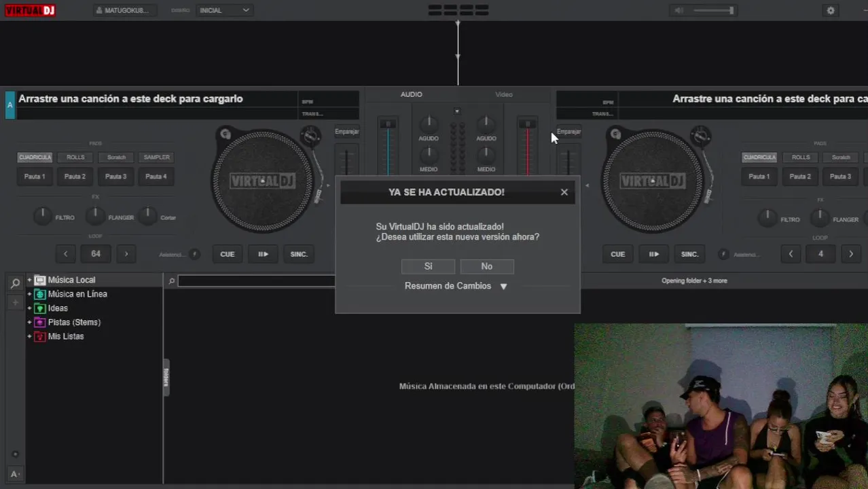Screen dimensions: 868x489
Task: Click the Pistas (Stems) folder icon
Action: click(x=40, y=323)
